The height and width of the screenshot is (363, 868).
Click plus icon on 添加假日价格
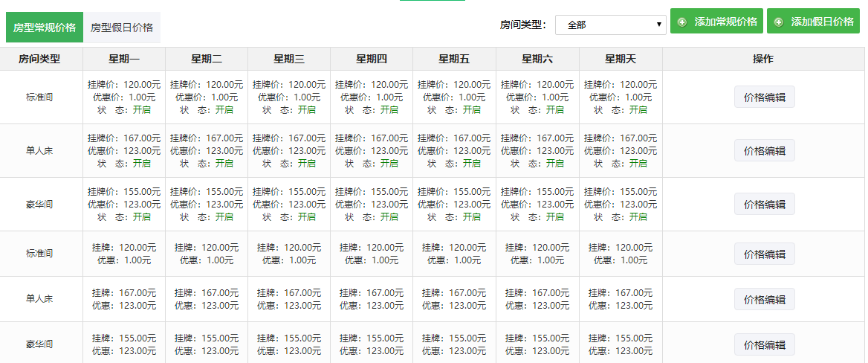pyautogui.click(x=779, y=22)
